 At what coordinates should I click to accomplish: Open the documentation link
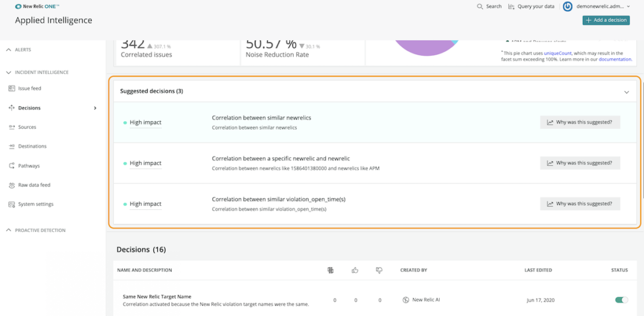click(615, 59)
